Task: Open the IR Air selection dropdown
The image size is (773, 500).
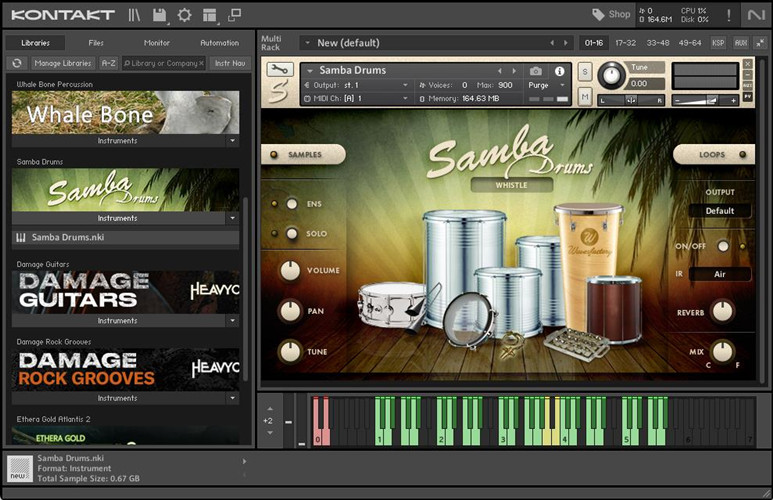Action: click(720, 273)
